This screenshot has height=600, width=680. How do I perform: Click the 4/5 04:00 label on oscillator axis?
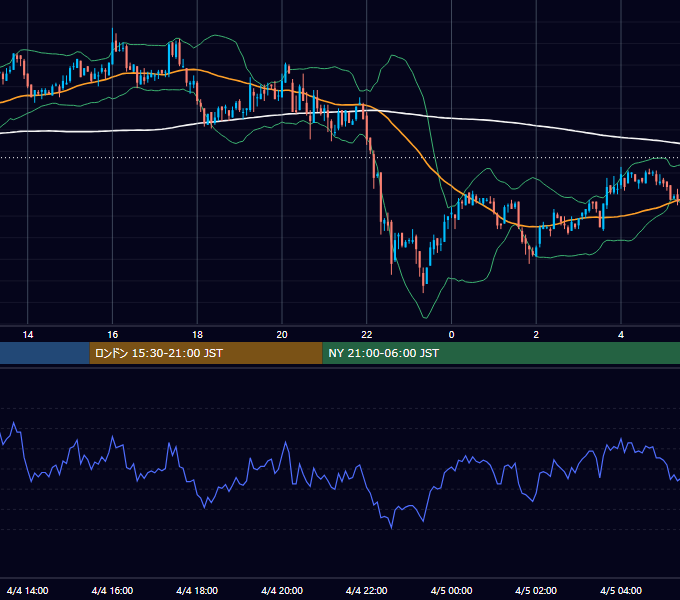tap(621, 590)
